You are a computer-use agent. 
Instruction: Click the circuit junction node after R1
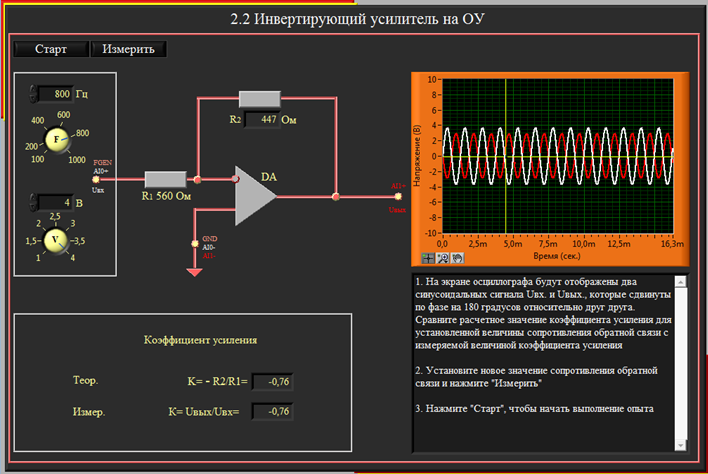tap(197, 180)
